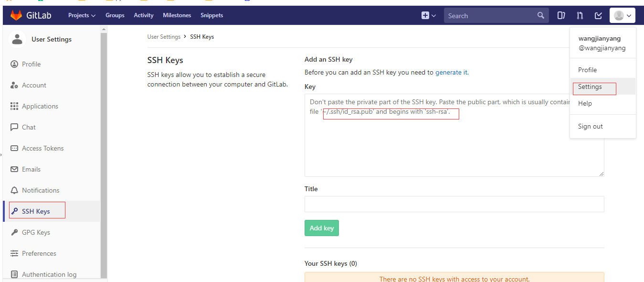Image resolution: width=644 pixels, height=282 pixels.
Task: Expand the Projects dropdown menu
Action: tap(82, 15)
